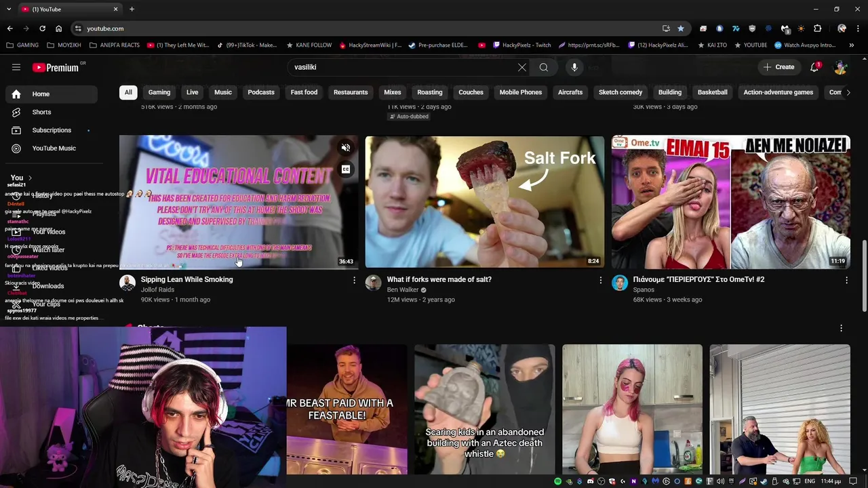This screenshot has height=488, width=868.
Task: Open more options for the salt forks video
Action: pos(600,280)
